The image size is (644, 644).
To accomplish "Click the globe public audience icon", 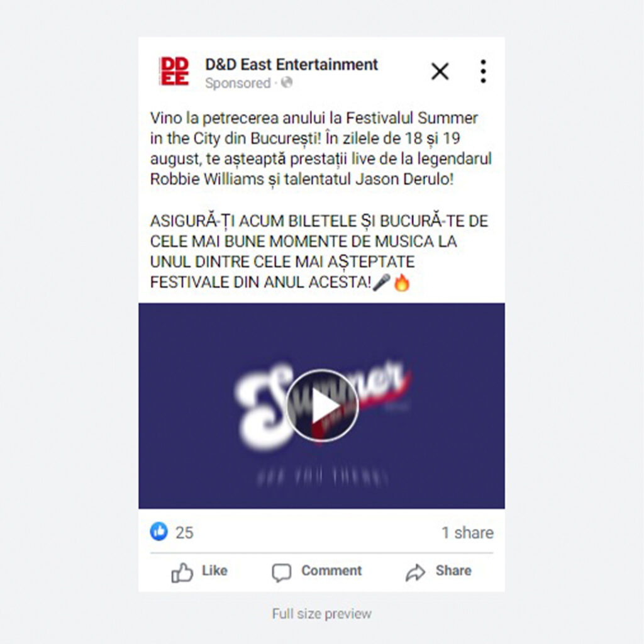I will [x=287, y=82].
